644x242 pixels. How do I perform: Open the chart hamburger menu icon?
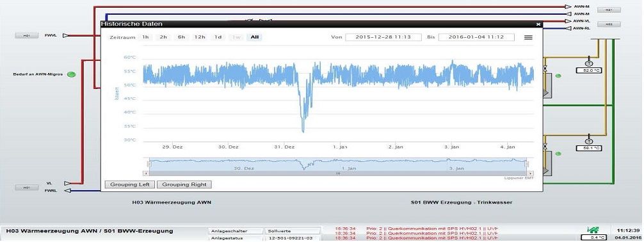pos(528,37)
